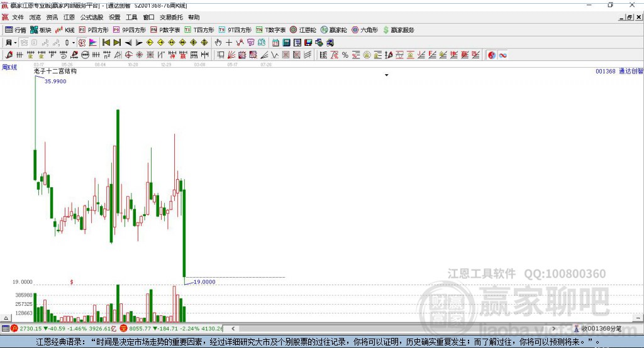This screenshot has height=348, width=644.
Task: Open the 六角形 hexagon tool
Action: point(365,30)
